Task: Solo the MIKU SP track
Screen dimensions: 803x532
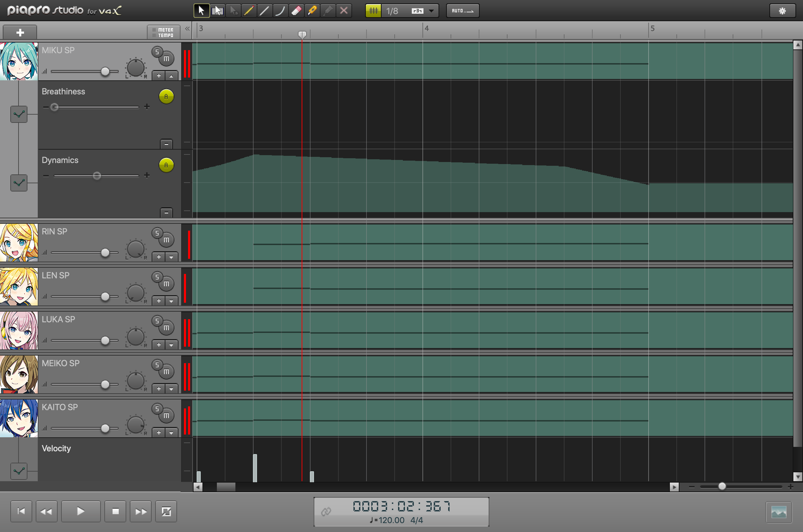Action: click(x=157, y=52)
